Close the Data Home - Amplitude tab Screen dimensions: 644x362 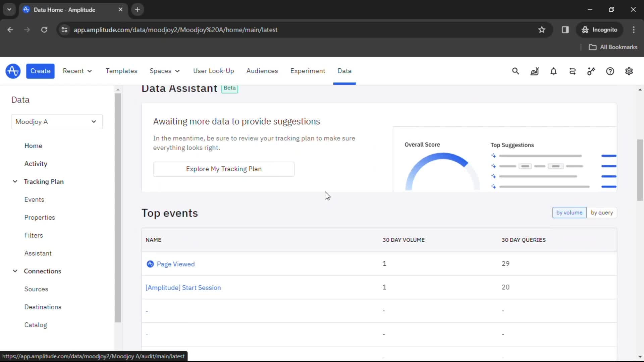(120, 10)
